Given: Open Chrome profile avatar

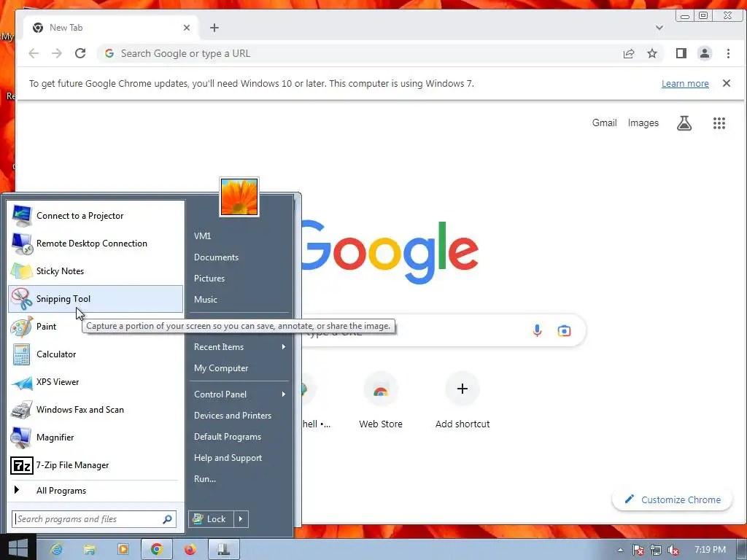Looking at the screenshot, I should (705, 53).
